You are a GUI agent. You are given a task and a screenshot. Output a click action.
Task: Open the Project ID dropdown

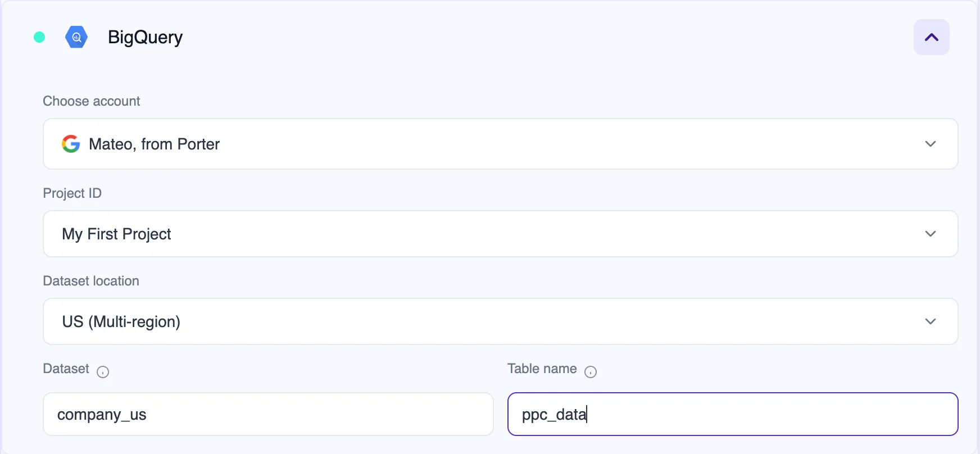pos(500,234)
